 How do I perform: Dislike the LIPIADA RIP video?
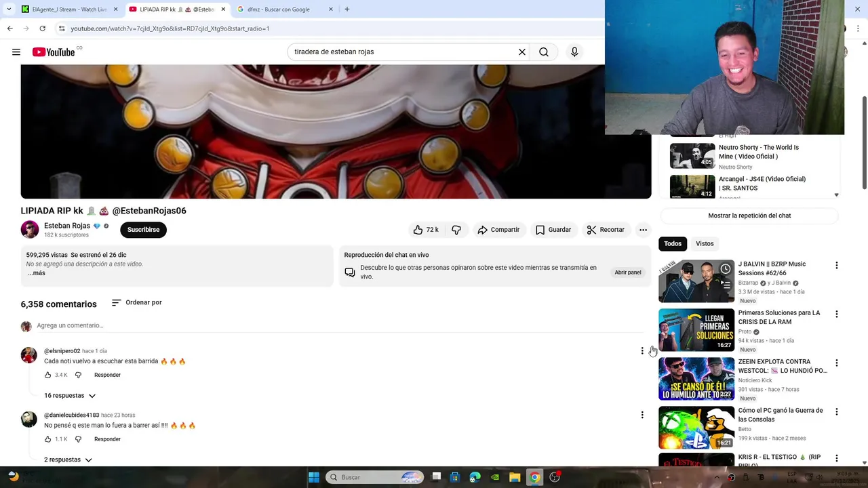point(456,230)
